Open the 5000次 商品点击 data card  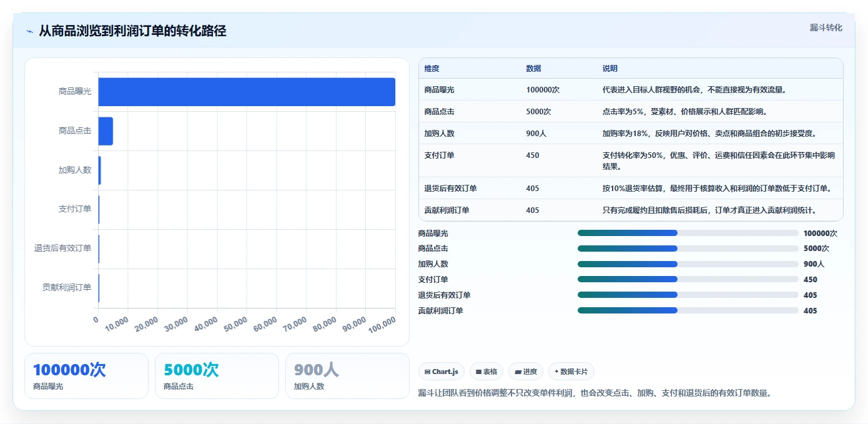pos(217,376)
